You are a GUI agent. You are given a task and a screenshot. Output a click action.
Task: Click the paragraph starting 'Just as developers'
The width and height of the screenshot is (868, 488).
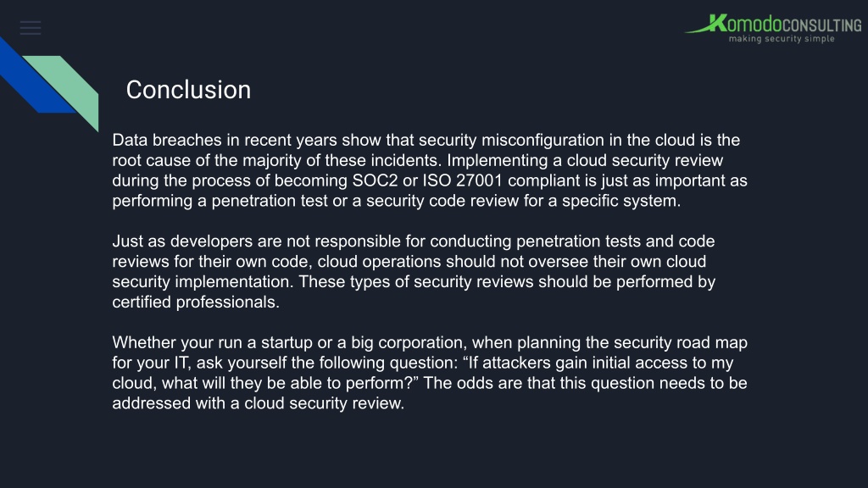click(x=414, y=272)
